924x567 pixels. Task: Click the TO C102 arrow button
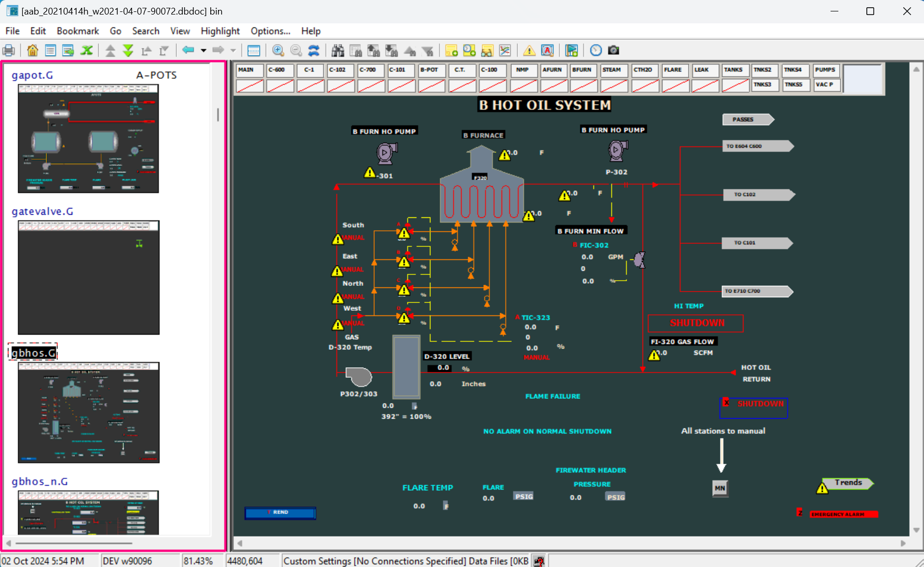click(759, 195)
